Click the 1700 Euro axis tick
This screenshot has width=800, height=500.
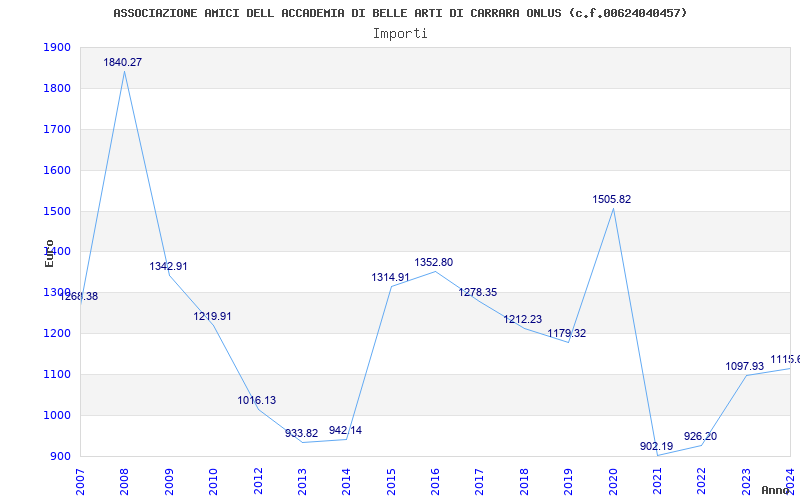(57, 129)
